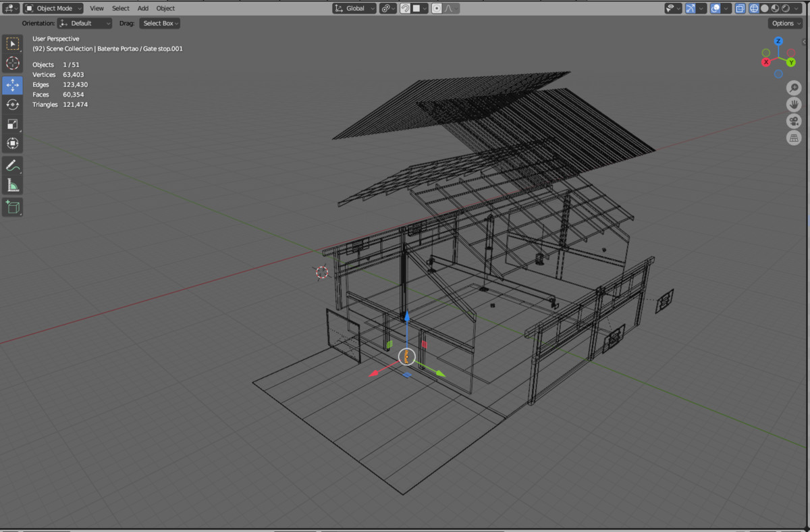Click the "Edges 123,430" statistic

[60, 85]
